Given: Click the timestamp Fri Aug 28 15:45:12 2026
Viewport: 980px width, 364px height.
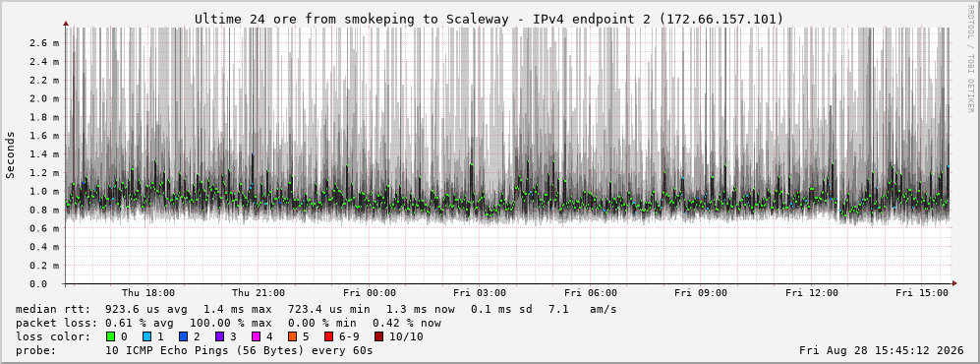Looking at the screenshot, I should click(x=882, y=350).
